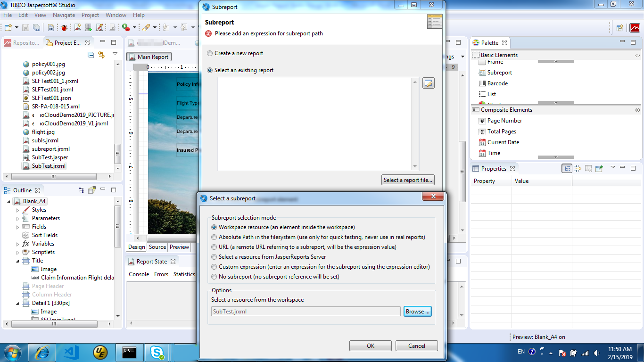Click the Pin to Selection icon in Properties
The image size is (644, 362).
coord(599,168)
